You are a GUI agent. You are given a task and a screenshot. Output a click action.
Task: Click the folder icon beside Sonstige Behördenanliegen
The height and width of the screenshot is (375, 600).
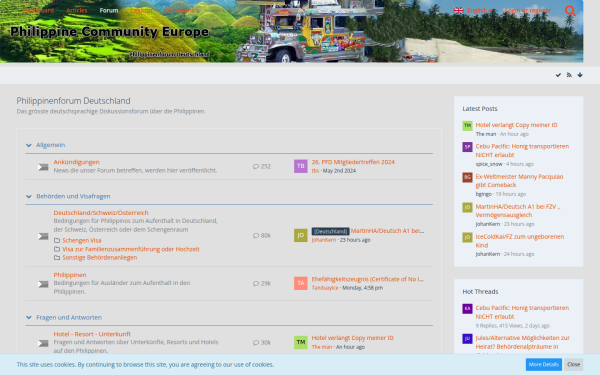[x=57, y=258]
